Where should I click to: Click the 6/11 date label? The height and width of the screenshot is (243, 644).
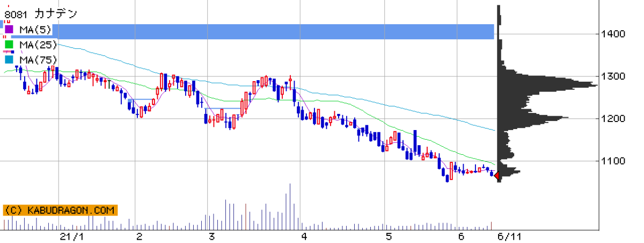pyautogui.click(x=510, y=237)
